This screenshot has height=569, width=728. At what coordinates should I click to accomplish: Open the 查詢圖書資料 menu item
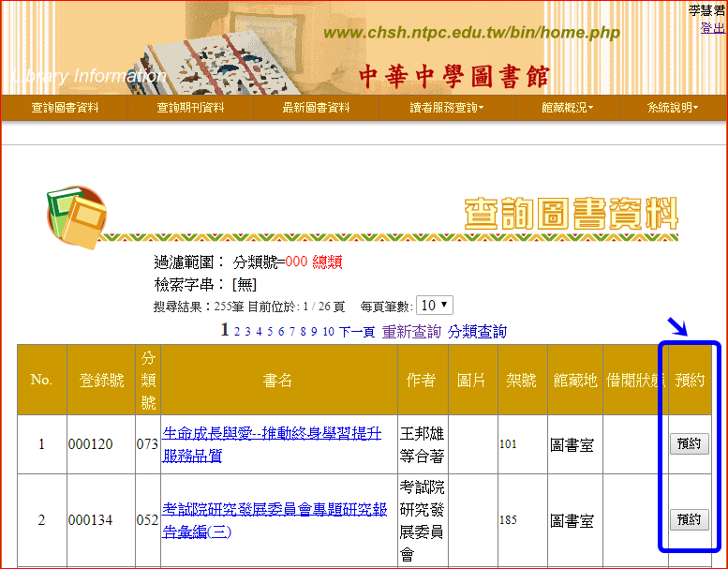tap(65, 108)
